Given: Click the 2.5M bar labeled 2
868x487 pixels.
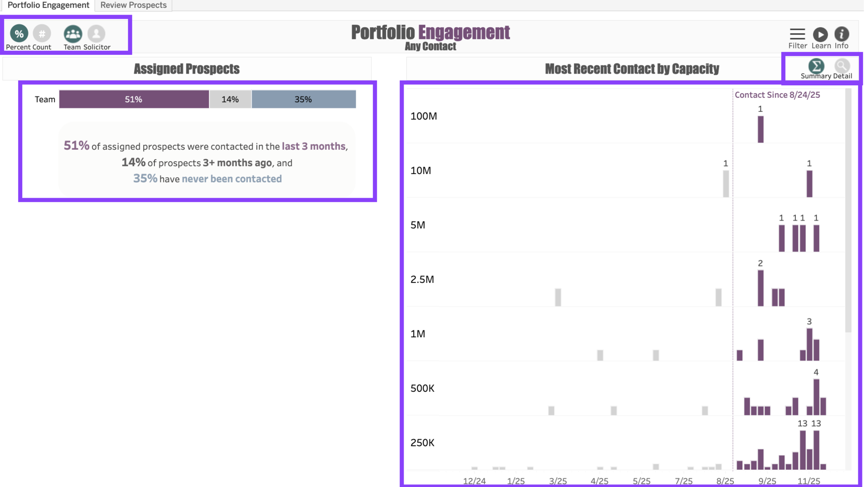Looking at the screenshot, I should pos(761,288).
